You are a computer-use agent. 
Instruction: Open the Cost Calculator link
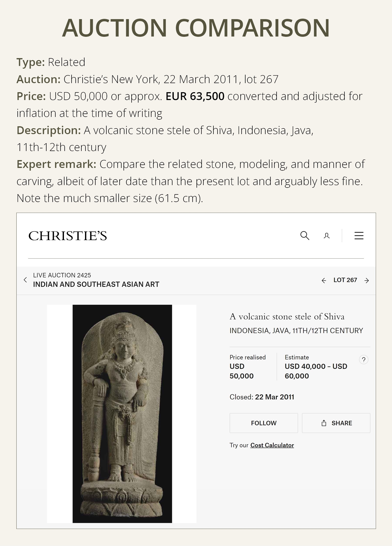pyautogui.click(x=272, y=445)
